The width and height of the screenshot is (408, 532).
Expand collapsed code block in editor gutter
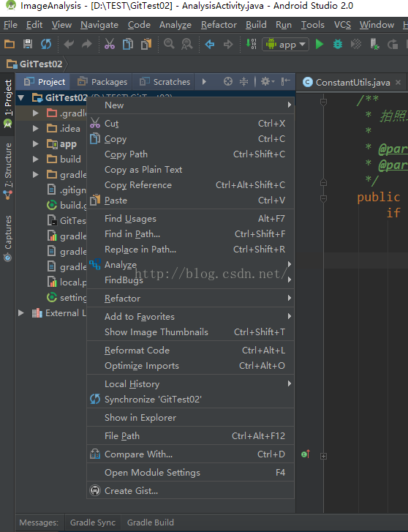[x=324, y=457]
